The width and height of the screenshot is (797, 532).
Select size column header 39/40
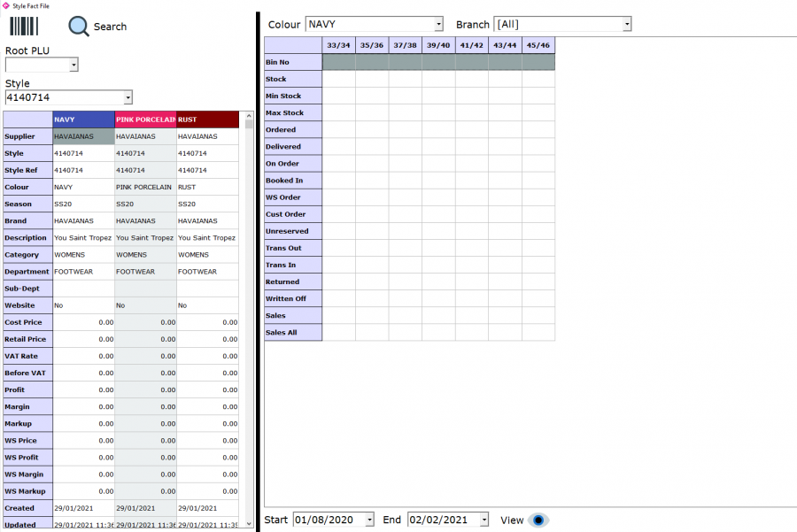coord(438,45)
